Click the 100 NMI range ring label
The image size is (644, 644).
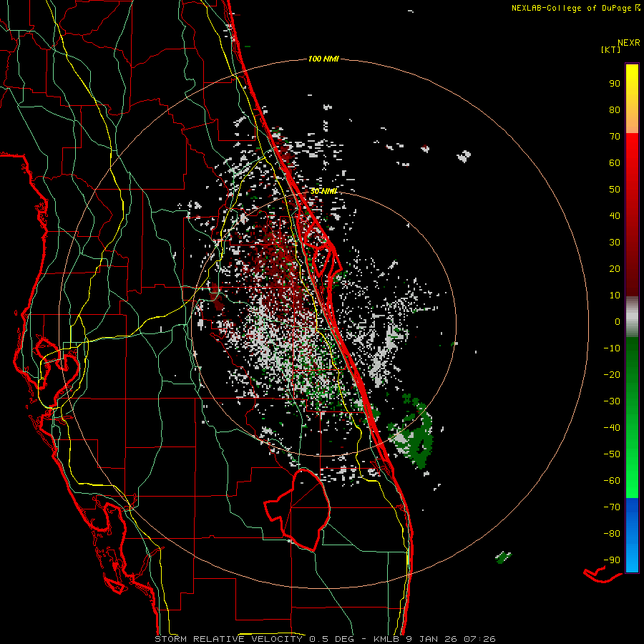tap(323, 59)
